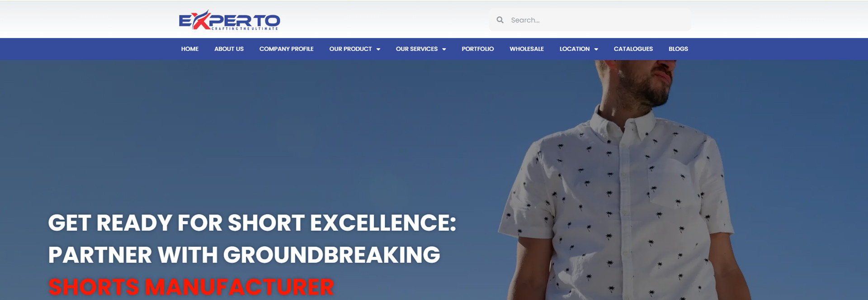Go to the Blogs page
The image size is (868, 300).
(678, 49)
